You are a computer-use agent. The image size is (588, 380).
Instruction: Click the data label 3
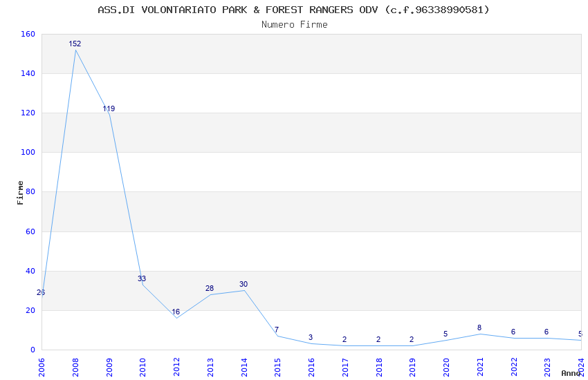click(311, 337)
